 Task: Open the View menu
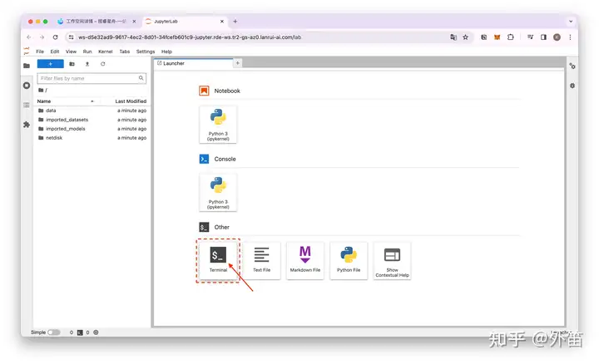coord(71,52)
